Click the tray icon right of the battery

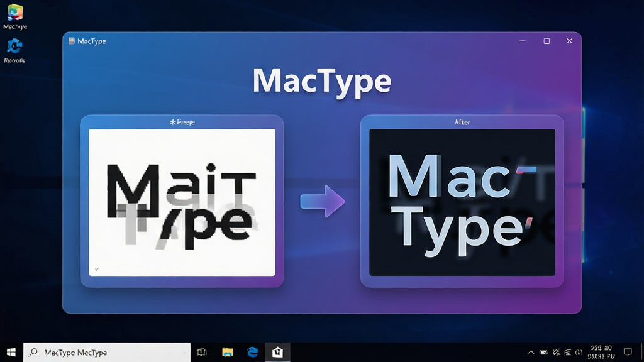[556, 352]
